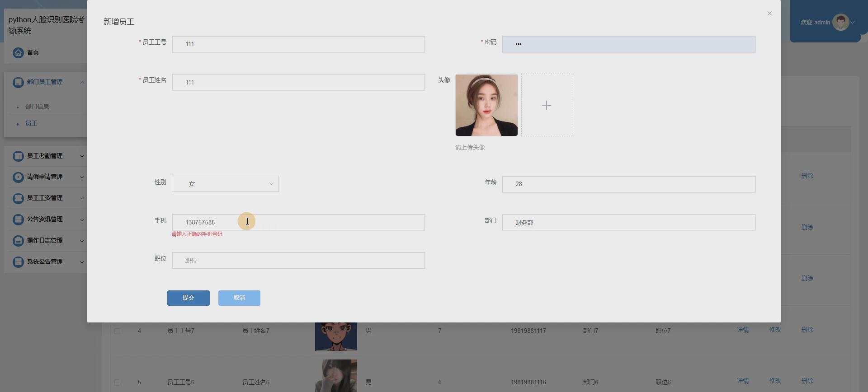This screenshot has height=392, width=868.
Task: Focus the 年龄 field showing 28
Action: click(628, 184)
